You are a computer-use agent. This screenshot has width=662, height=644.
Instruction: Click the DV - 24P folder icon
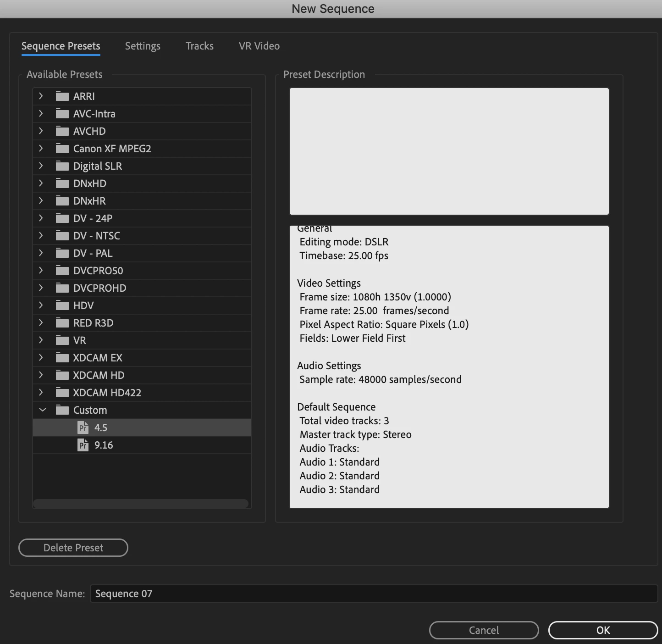(62, 218)
